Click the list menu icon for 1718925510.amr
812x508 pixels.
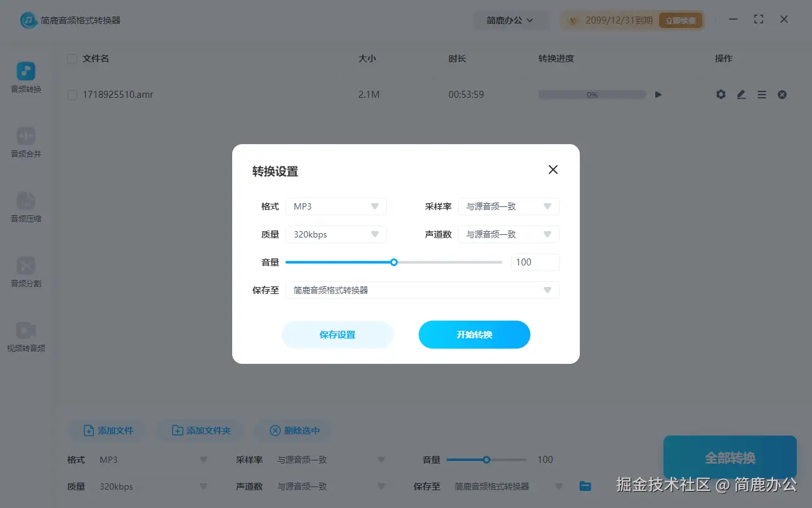coord(762,95)
